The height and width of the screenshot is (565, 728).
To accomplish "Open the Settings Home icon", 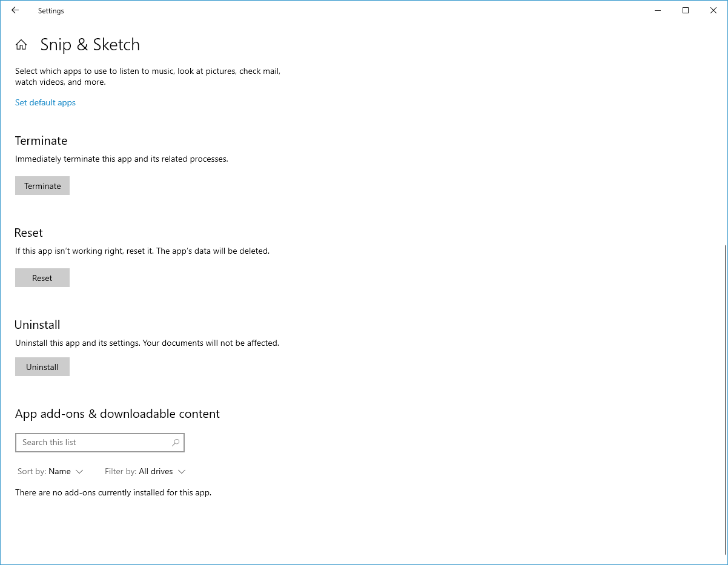I will tap(21, 45).
